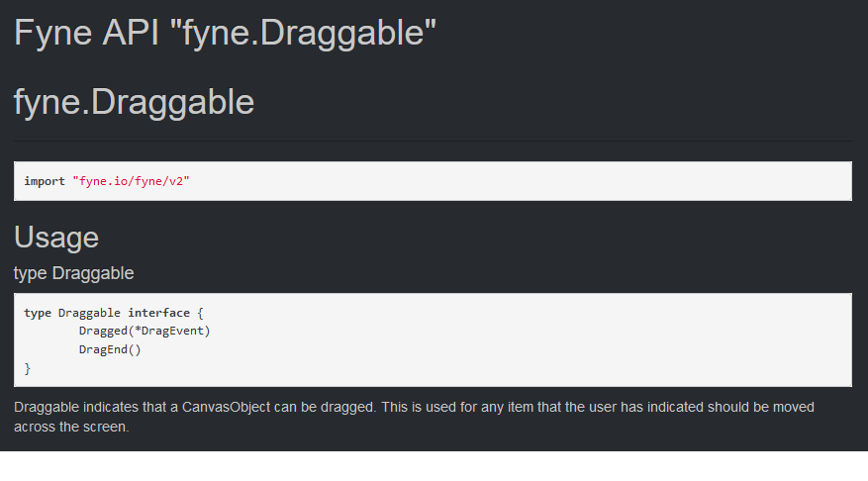The width and height of the screenshot is (868, 481).
Task: Click the word interface in the code block
Action: click(159, 313)
